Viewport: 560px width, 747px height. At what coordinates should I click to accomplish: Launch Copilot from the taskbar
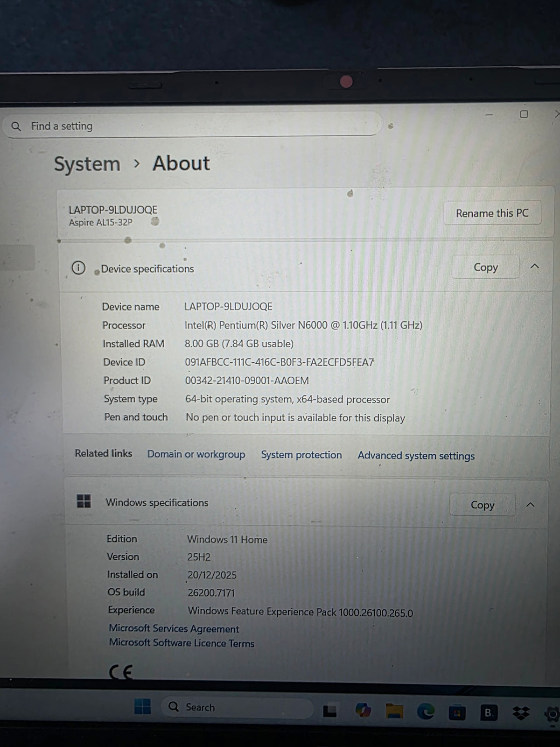click(363, 711)
